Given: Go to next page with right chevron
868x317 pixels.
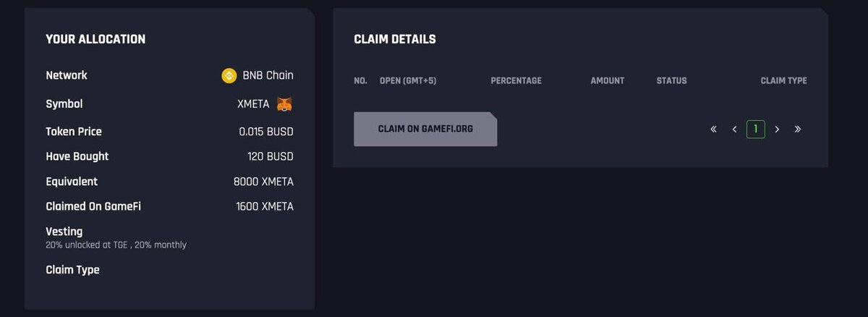Looking at the screenshot, I should (777, 130).
